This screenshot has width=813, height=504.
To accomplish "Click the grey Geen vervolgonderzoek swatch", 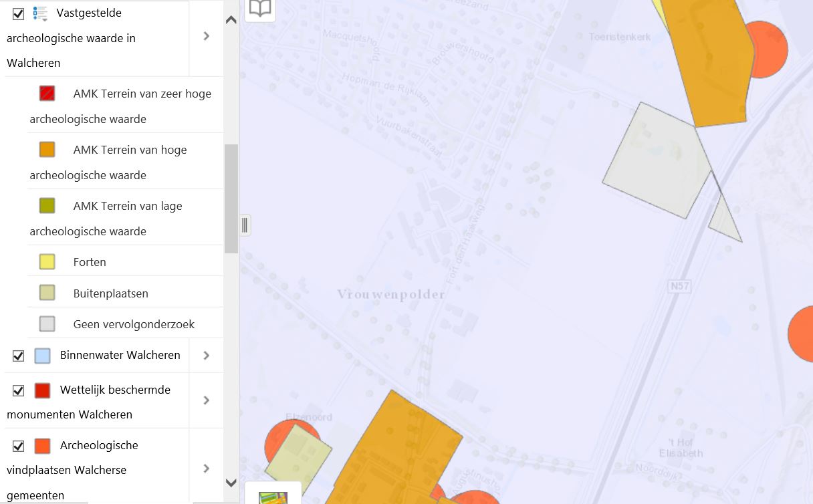I will pos(47,324).
